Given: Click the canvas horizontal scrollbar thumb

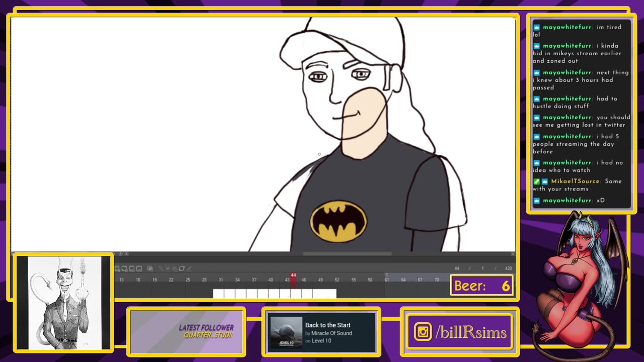Looking at the screenshot, I should 347,254.
